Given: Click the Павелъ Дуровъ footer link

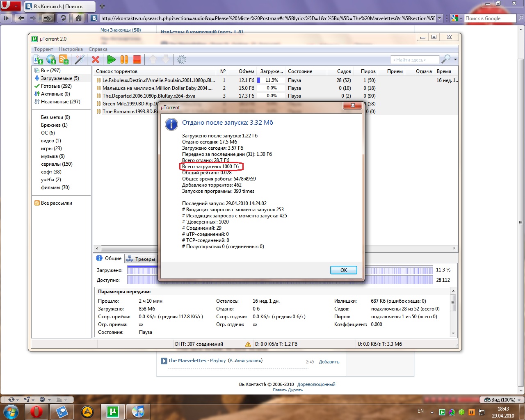Looking at the screenshot, I should 288,390.
